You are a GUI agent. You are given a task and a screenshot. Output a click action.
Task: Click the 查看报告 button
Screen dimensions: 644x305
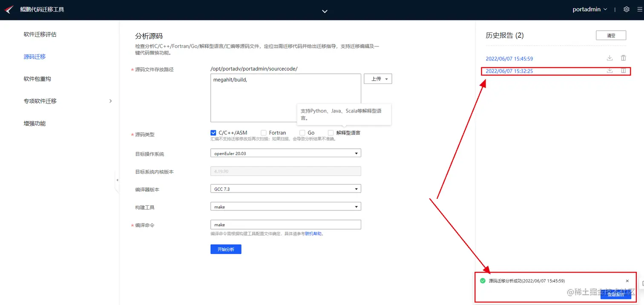pos(615,294)
